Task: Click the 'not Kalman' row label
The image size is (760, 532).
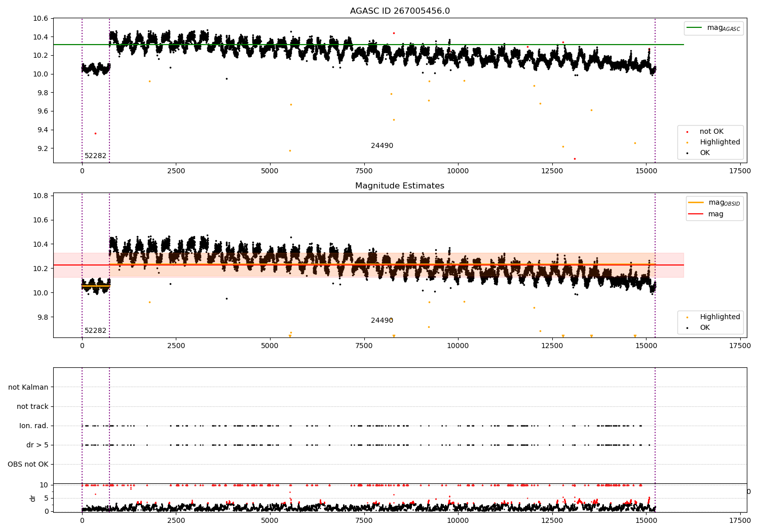Action: point(28,387)
